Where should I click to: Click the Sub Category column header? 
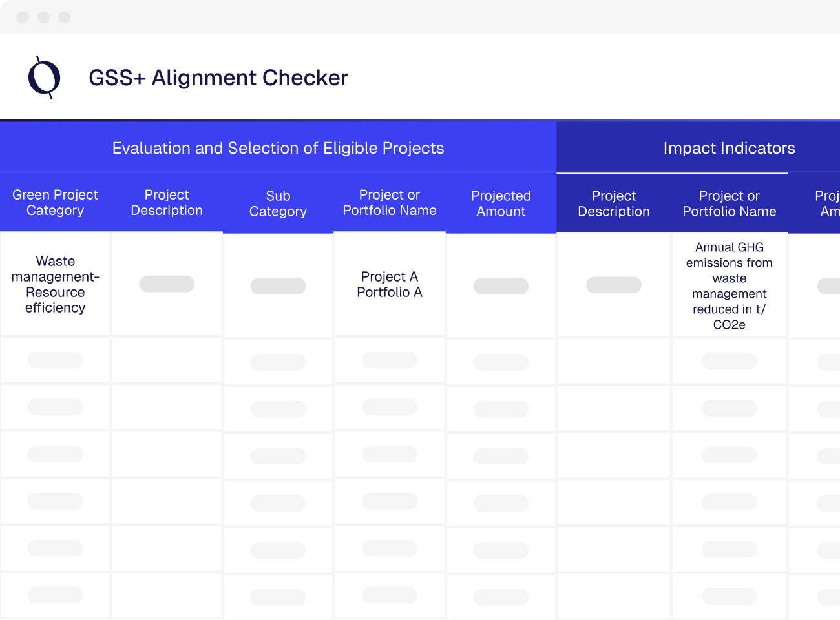278,204
